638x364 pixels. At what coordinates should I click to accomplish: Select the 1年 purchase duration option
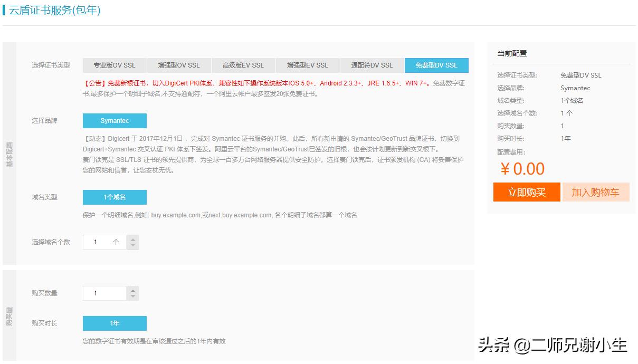115,323
